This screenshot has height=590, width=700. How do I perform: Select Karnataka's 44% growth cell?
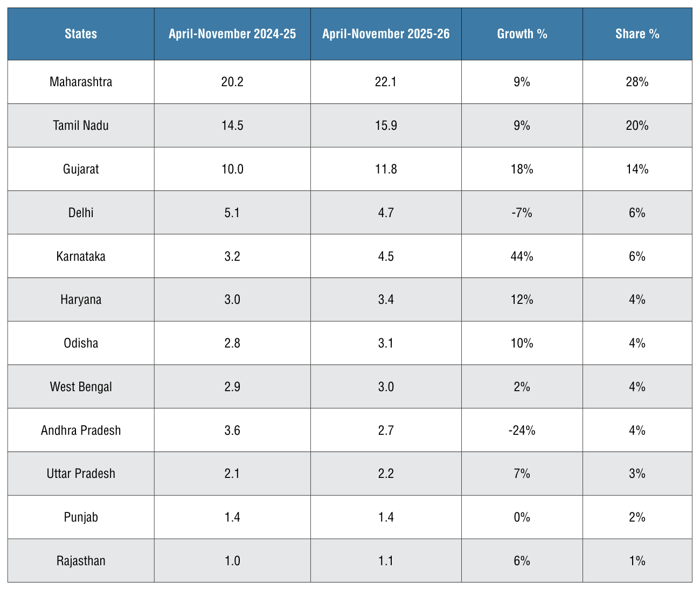pos(522,256)
